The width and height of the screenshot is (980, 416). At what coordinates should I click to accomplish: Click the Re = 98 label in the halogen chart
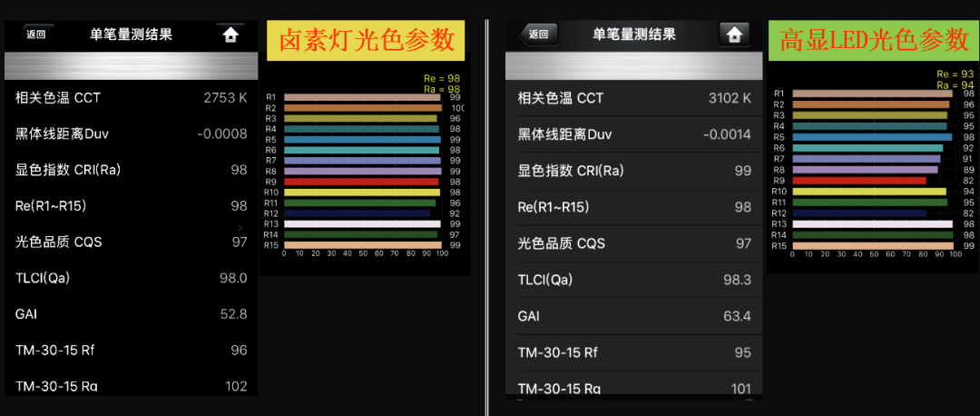[x=442, y=79]
